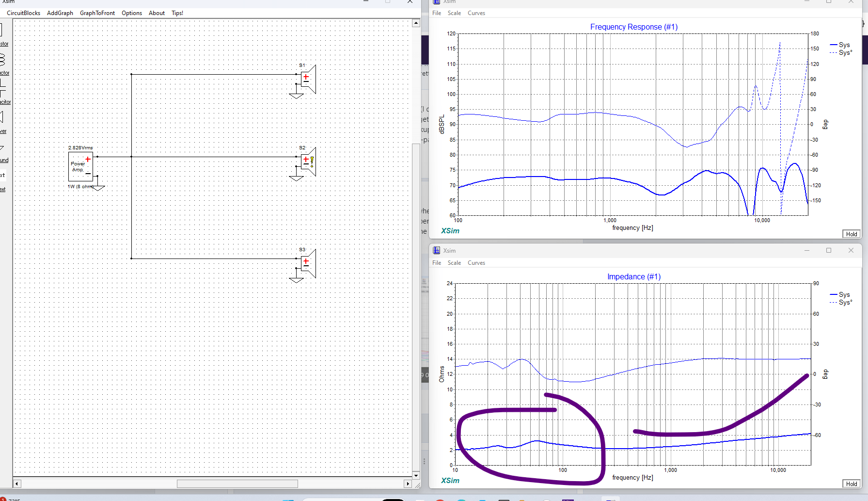The image size is (868, 501).
Task: Select the Power Amp block
Action: coord(80,166)
